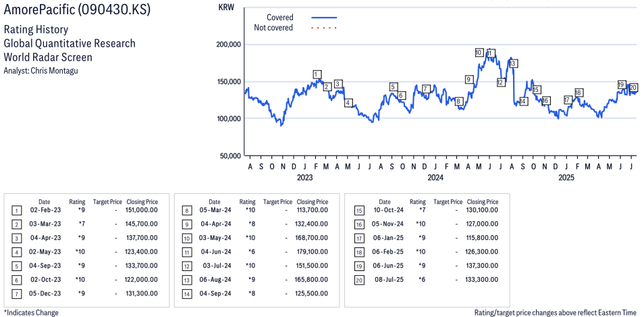Click table row number box 8
This screenshot has height=317, width=644.
[x=186, y=211]
